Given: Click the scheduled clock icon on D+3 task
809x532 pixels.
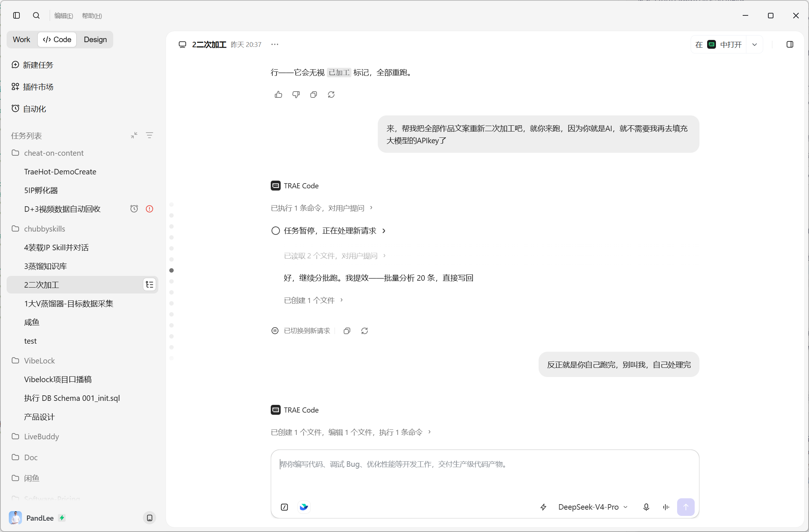Looking at the screenshot, I should pos(134,209).
